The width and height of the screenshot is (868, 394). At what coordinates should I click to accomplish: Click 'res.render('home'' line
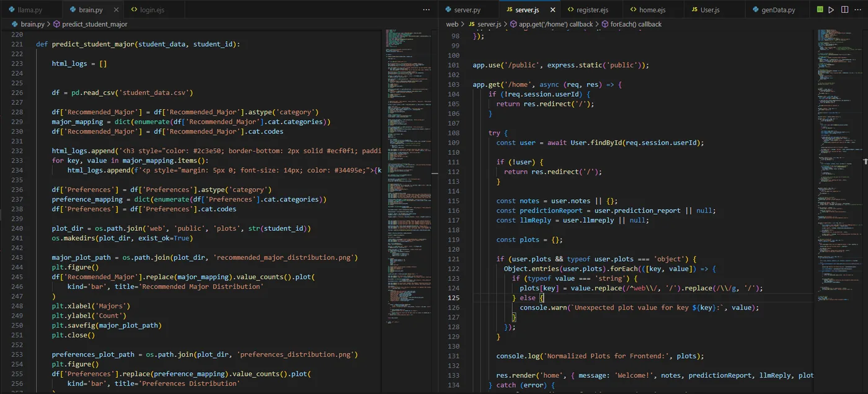(x=655, y=375)
